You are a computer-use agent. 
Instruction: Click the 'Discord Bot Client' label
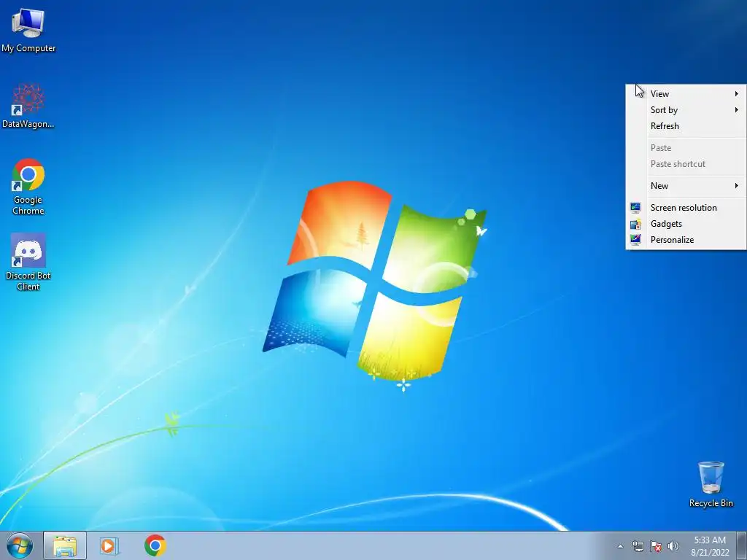pyautogui.click(x=28, y=281)
